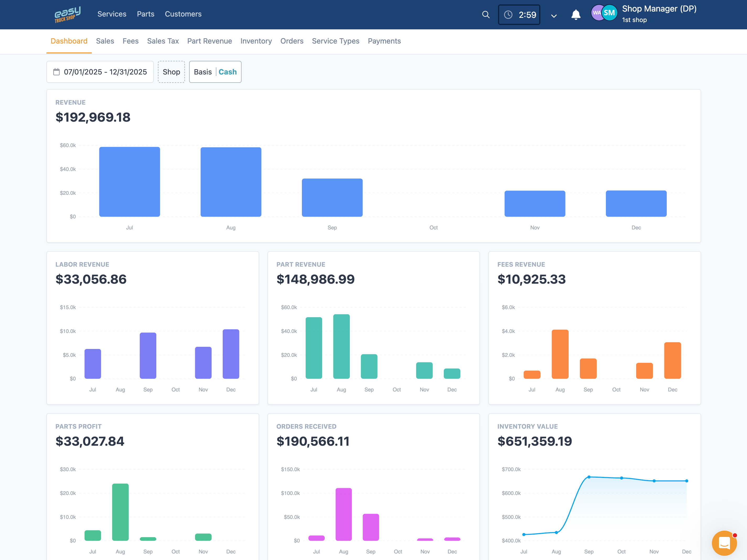Expand the timer dropdown chevron
The width and height of the screenshot is (747, 560).
coord(554,15)
